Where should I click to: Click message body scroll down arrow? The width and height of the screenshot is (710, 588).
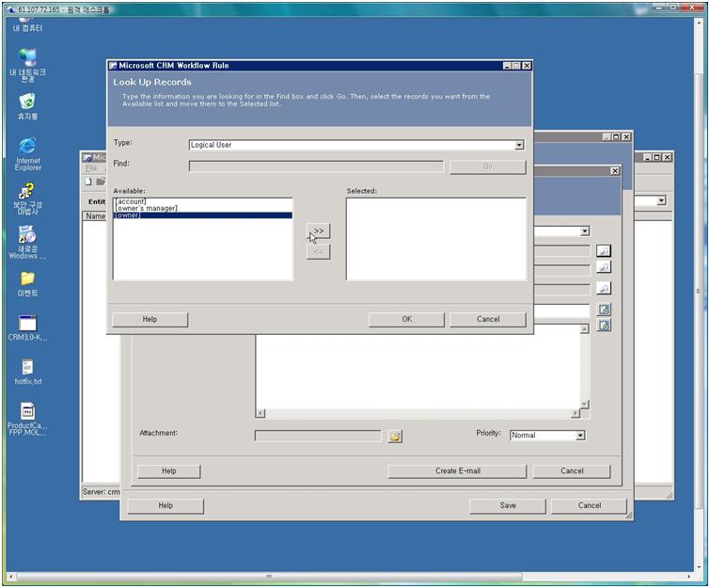click(585, 404)
